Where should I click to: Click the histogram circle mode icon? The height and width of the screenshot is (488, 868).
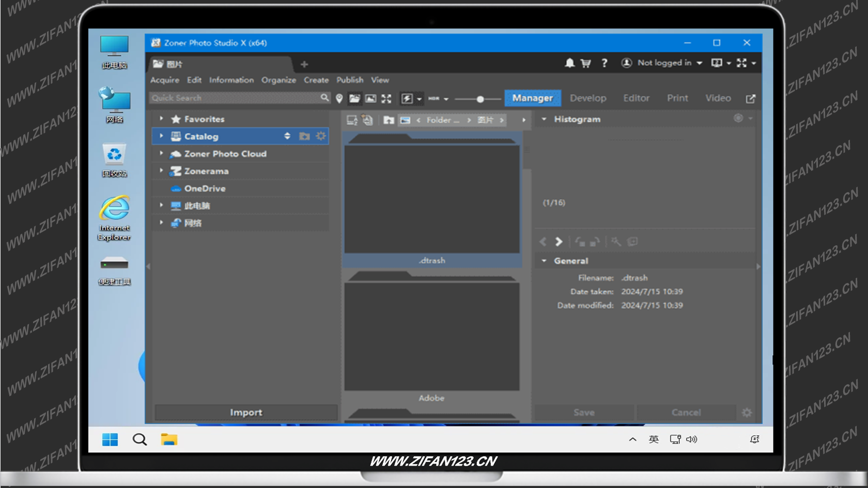738,118
